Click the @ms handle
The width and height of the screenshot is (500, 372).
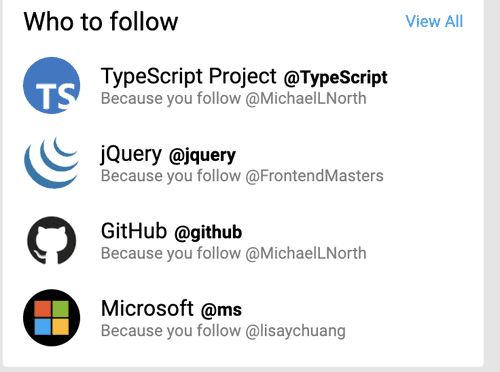point(221,310)
